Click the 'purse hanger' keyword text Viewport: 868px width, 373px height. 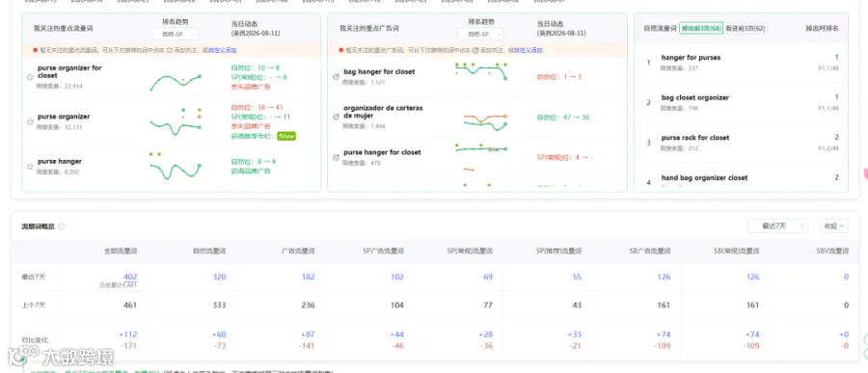tap(60, 162)
